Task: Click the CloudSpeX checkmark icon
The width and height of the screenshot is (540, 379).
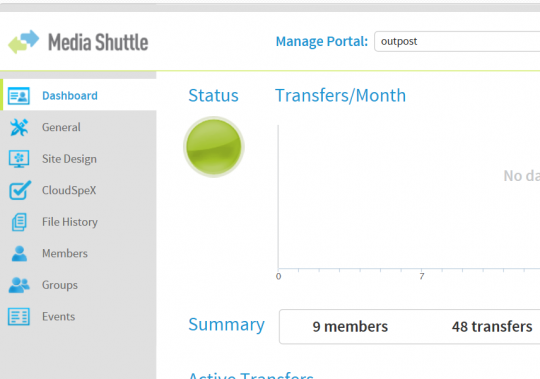Action: tap(20, 190)
